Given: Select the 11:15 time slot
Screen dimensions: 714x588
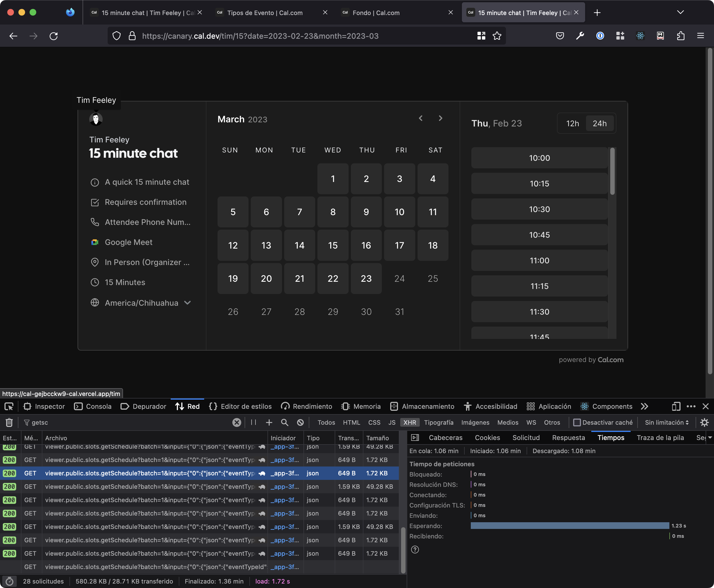Looking at the screenshot, I should (x=539, y=286).
